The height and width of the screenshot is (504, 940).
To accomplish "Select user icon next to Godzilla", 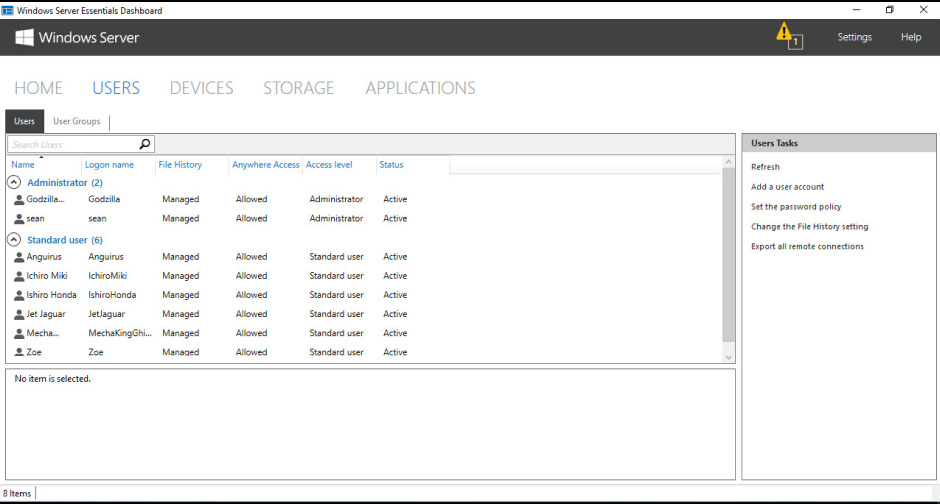I will click(19, 200).
